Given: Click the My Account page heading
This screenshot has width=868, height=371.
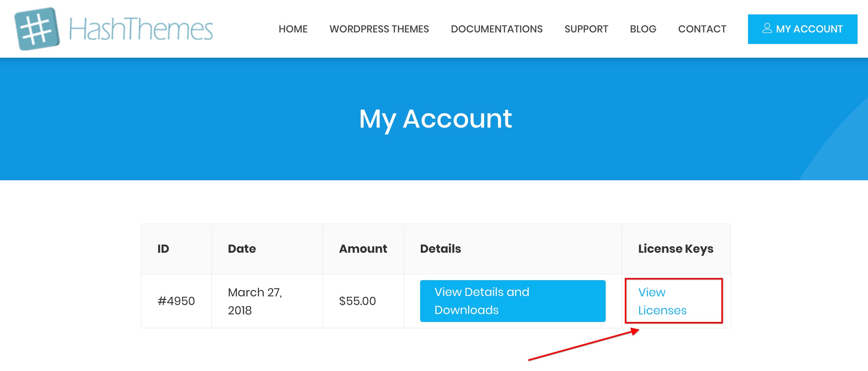Looking at the screenshot, I should pos(435,119).
